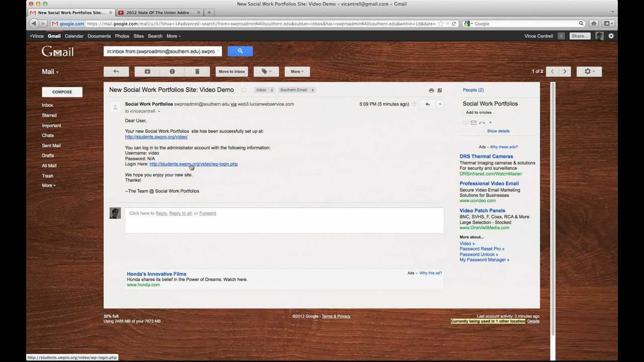Go to the newer conversation arrow
Image resolution: width=644 pixels, height=362 pixels.
pos(552,71)
